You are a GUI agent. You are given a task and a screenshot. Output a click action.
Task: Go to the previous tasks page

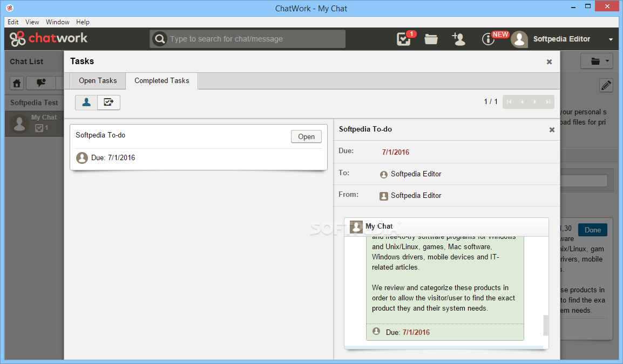522,102
